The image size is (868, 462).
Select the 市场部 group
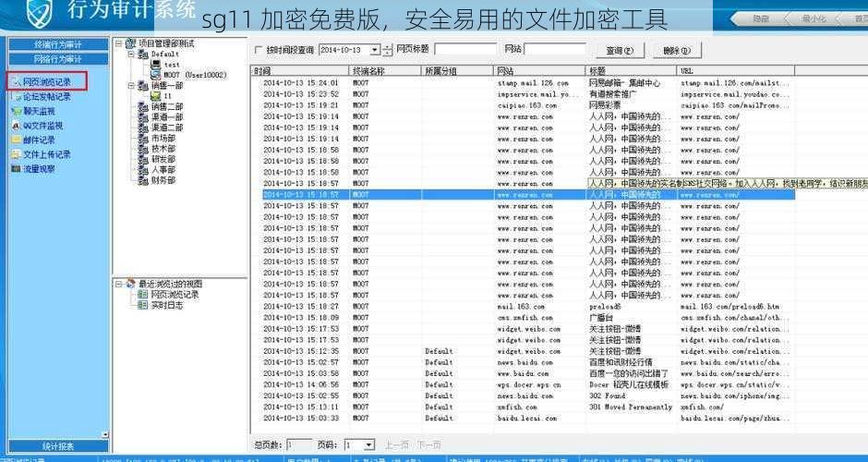(x=163, y=138)
